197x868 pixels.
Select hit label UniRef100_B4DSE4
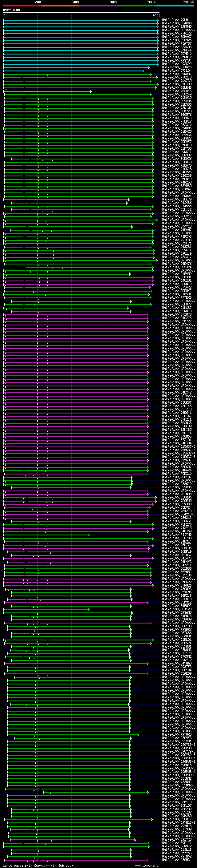(177, 541)
